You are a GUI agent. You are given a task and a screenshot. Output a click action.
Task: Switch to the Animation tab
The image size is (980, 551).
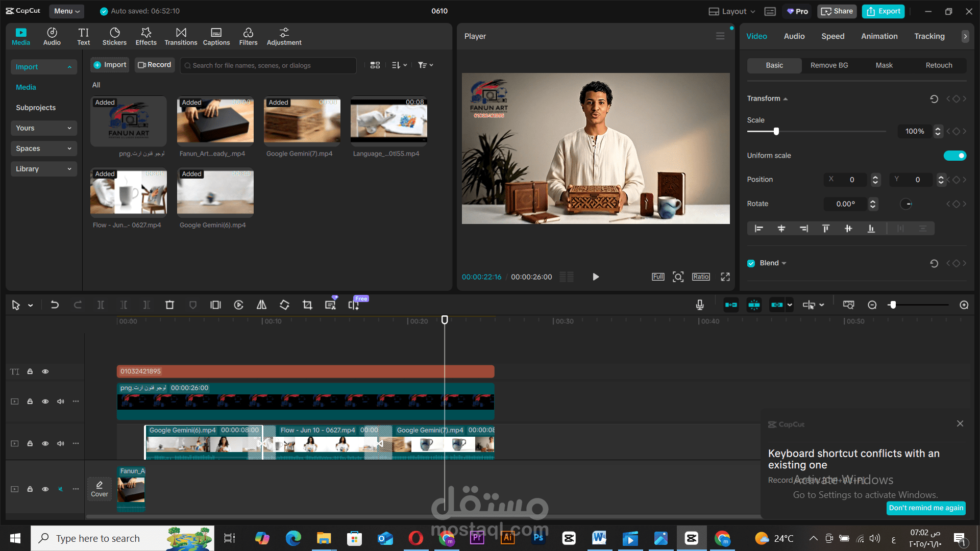click(x=879, y=36)
